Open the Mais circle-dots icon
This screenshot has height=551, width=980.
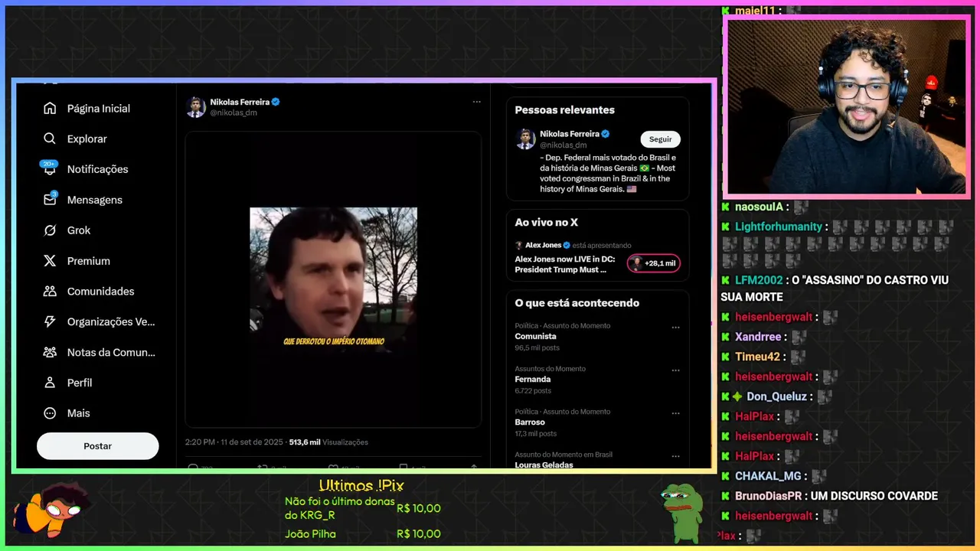(50, 413)
